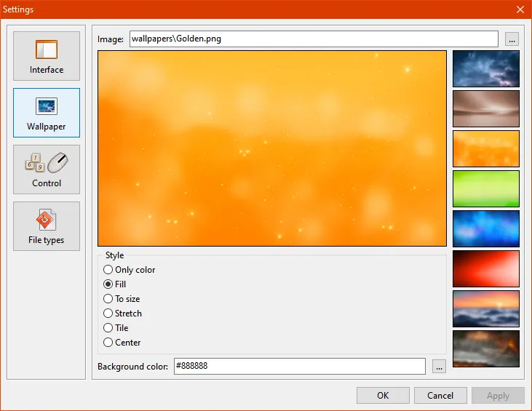Pick the stormy blue clouds wallpaper thumbnail
The width and height of the screenshot is (532, 411).
click(x=486, y=69)
